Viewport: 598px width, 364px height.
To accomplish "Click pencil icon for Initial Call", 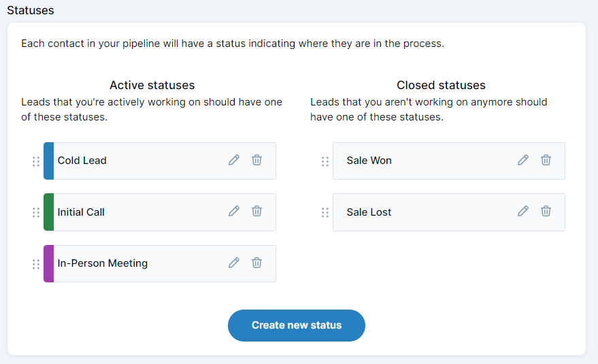I will pyautogui.click(x=234, y=211).
